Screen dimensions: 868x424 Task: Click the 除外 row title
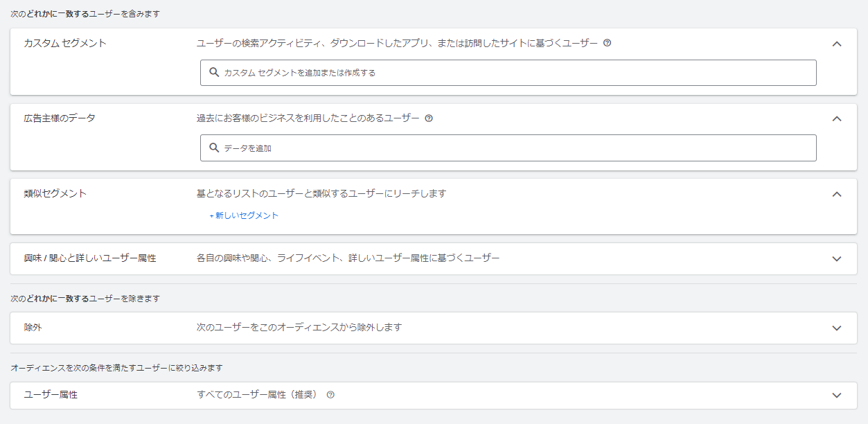click(x=33, y=328)
